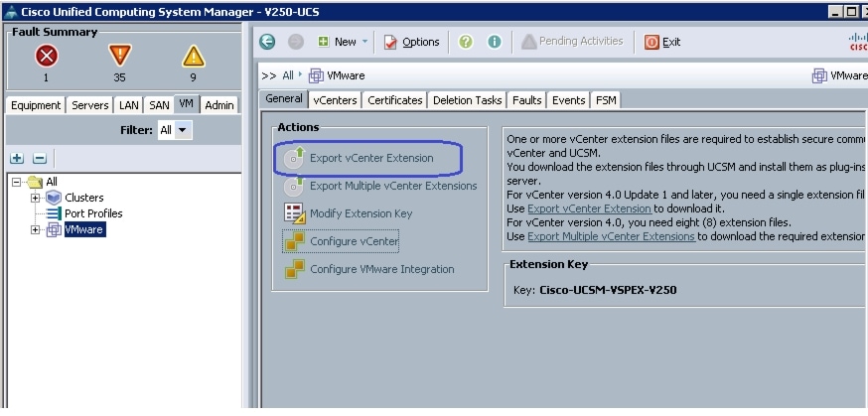Select the All root folder in tree
The image size is (868, 416).
pos(52,182)
